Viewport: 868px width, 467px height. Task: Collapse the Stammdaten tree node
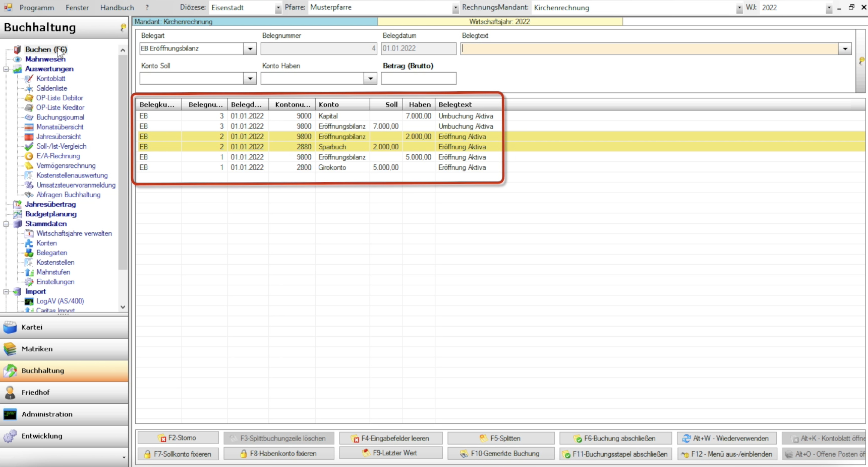[x=6, y=224]
